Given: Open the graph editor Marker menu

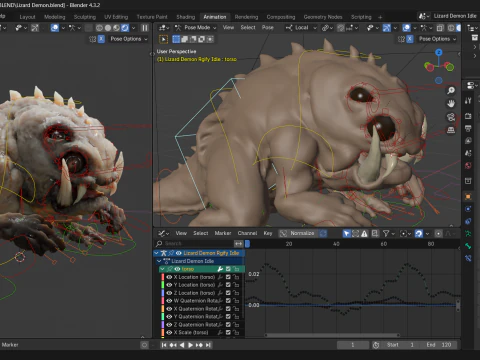Looking at the screenshot, I should (x=223, y=233).
